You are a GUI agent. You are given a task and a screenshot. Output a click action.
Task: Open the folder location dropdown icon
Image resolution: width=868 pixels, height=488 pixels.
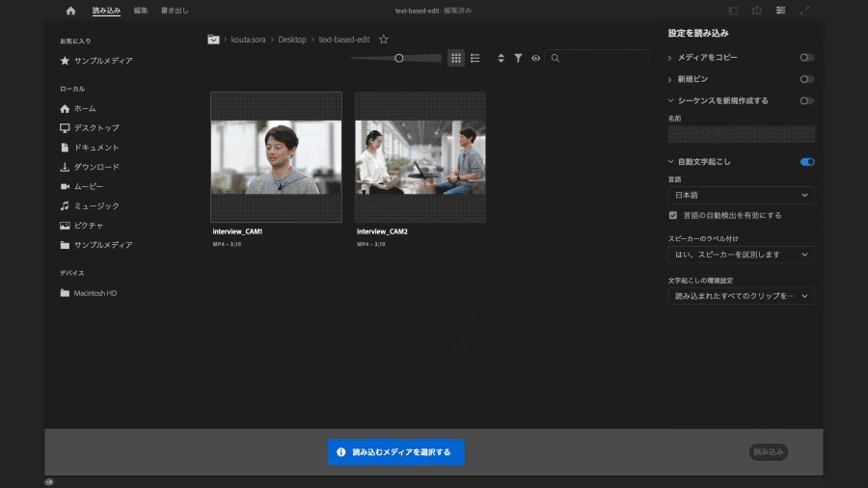tap(213, 40)
